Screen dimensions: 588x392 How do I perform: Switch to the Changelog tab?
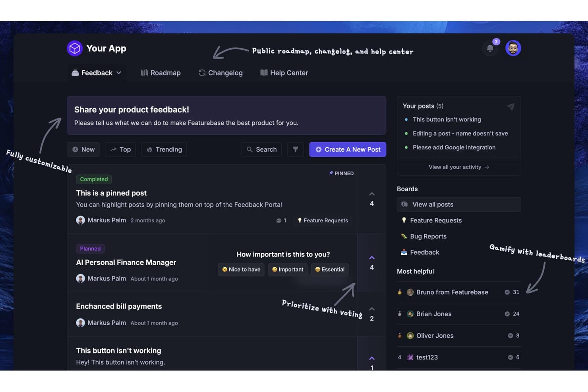click(x=220, y=73)
